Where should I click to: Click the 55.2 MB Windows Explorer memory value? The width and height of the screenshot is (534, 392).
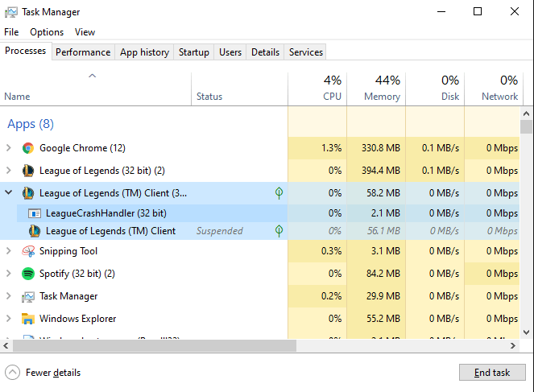[x=383, y=319]
